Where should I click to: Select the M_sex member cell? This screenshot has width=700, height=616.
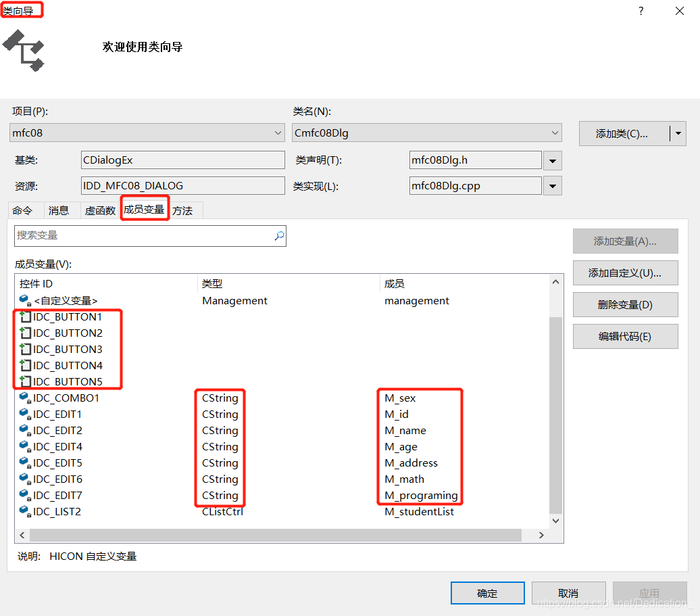point(400,398)
